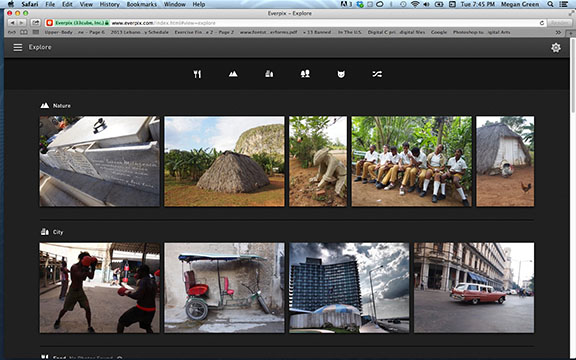Open the high-rise building photo
Viewport: 576px width, 360px height.
(x=349, y=288)
